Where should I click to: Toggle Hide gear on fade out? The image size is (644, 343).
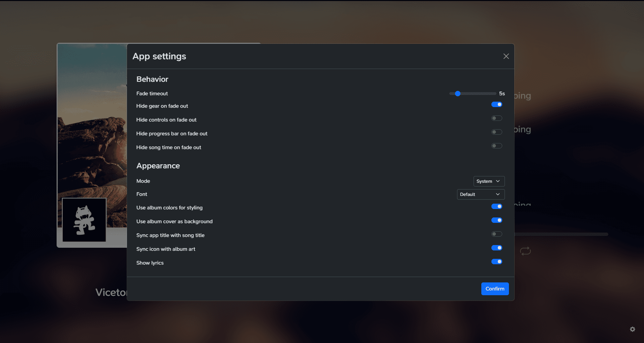click(x=496, y=104)
